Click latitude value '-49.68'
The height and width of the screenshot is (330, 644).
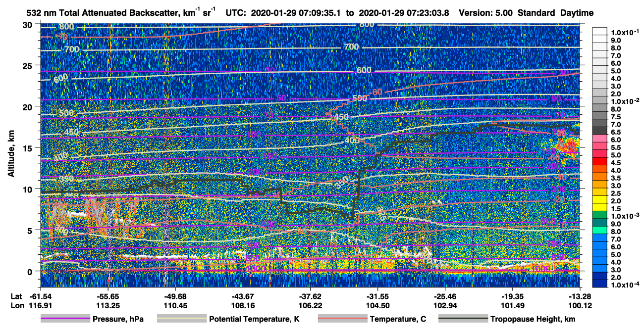click(x=175, y=297)
